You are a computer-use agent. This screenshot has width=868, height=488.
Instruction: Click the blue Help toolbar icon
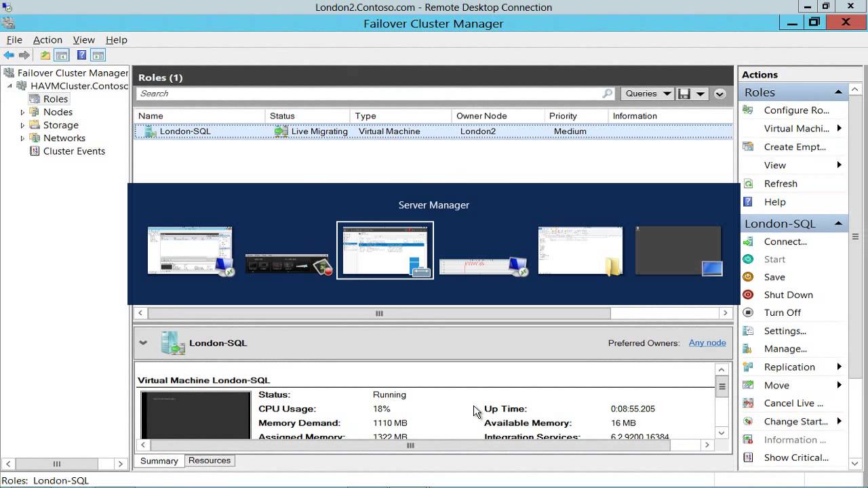(81, 56)
